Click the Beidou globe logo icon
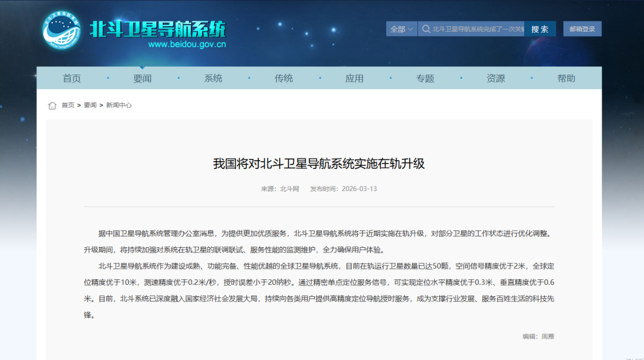The width and height of the screenshot is (644, 360). click(x=61, y=30)
